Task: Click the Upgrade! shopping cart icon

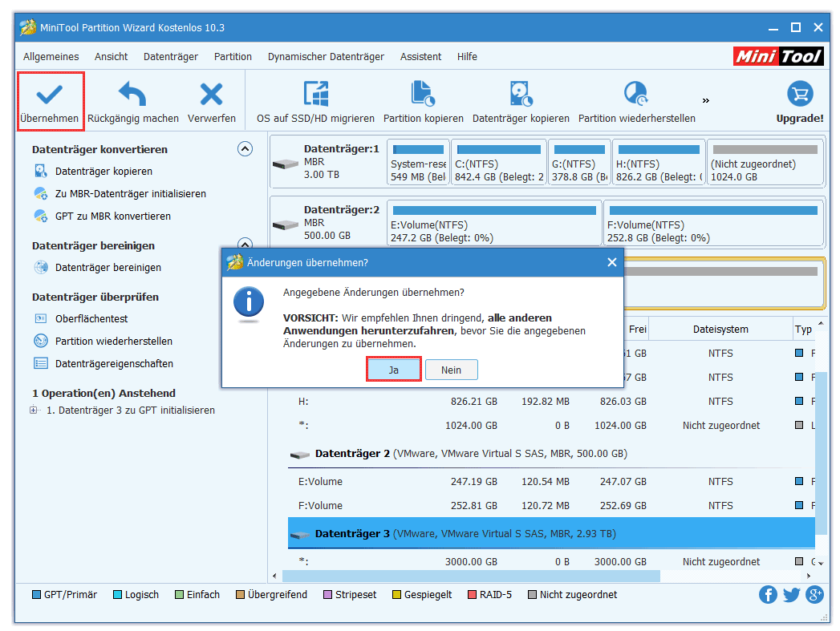Action: pos(800,94)
